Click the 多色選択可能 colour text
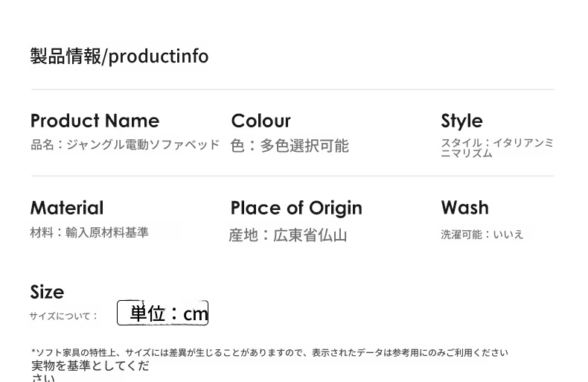This screenshot has height=382, width=588. pyautogui.click(x=304, y=146)
